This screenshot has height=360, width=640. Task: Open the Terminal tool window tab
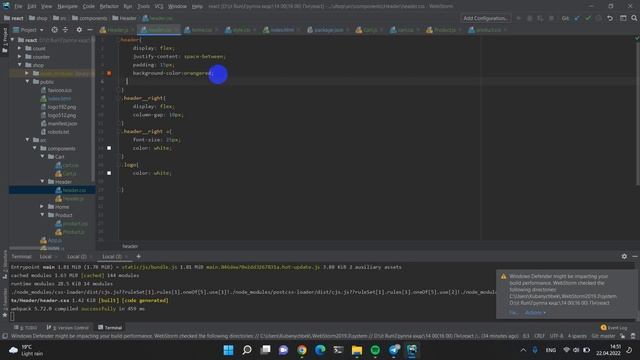(110, 327)
